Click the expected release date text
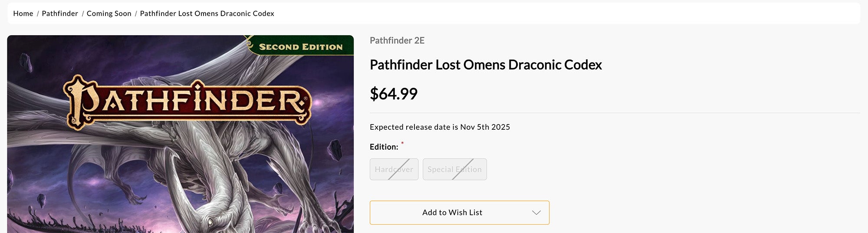868x233 pixels. 440,127
